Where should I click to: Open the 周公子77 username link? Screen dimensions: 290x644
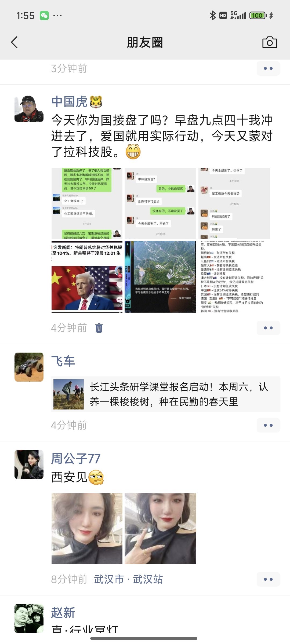[76, 458]
